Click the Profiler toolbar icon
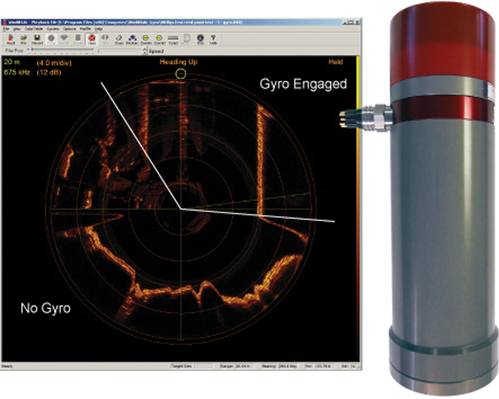 (132, 39)
